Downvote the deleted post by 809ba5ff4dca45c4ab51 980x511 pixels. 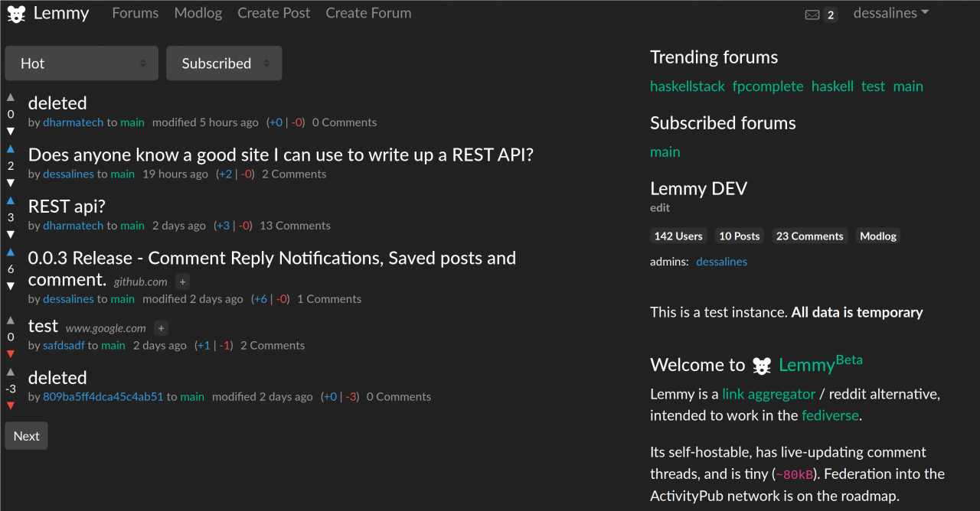click(x=11, y=405)
